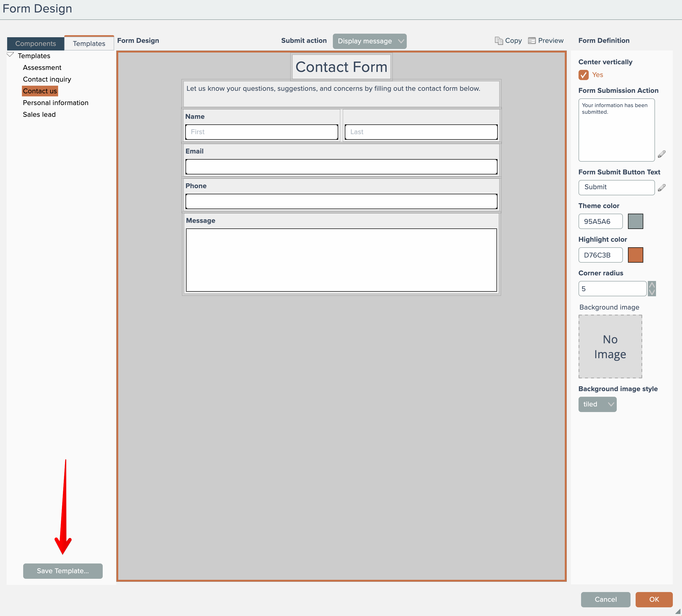This screenshot has height=616, width=682.
Task: Click pencil icon beside Submit button text
Action: [662, 187]
